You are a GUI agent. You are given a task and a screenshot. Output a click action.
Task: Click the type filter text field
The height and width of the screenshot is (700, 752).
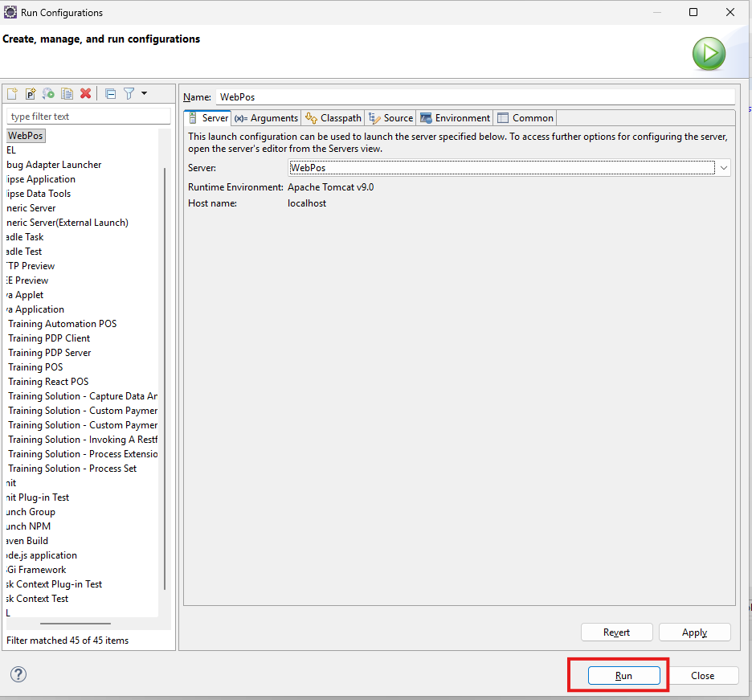click(88, 117)
